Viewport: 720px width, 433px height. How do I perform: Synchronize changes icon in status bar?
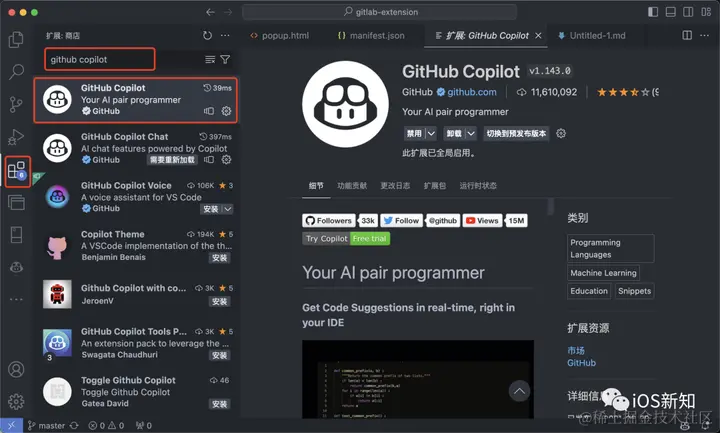click(74, 425)
